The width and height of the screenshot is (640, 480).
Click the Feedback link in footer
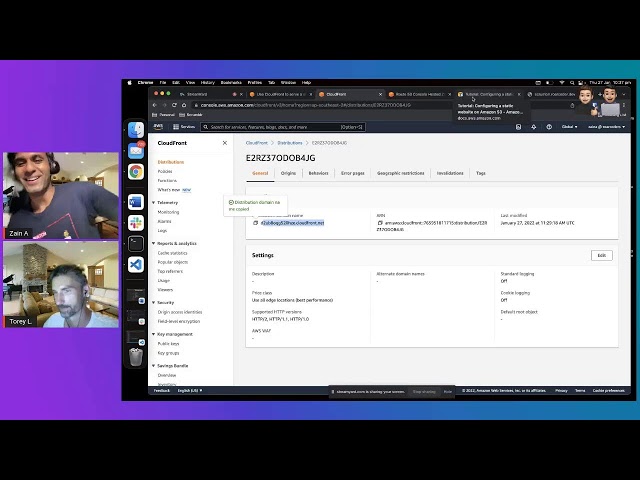pyautogui.click(x=162, y=391)
